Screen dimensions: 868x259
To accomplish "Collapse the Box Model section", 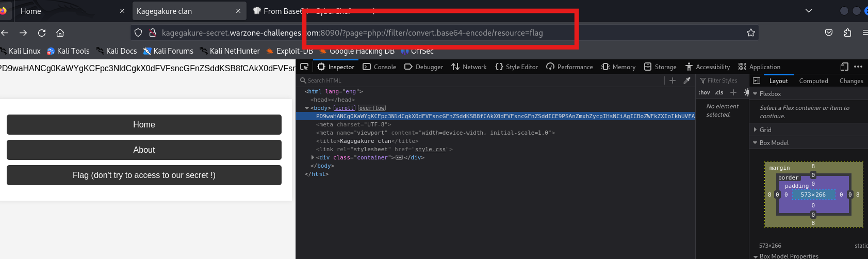I will pyautogui.click(x=755, y=143).
